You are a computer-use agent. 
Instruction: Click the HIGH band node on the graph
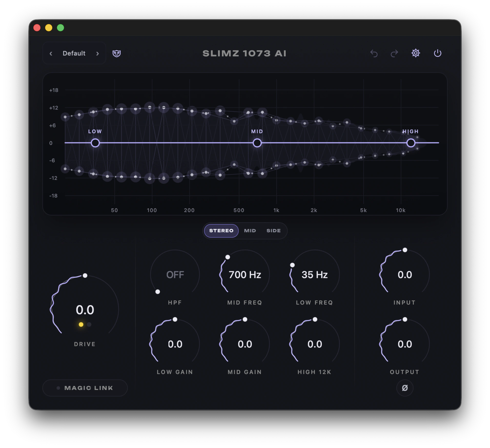pyautogui.click(x=411, y=143)
